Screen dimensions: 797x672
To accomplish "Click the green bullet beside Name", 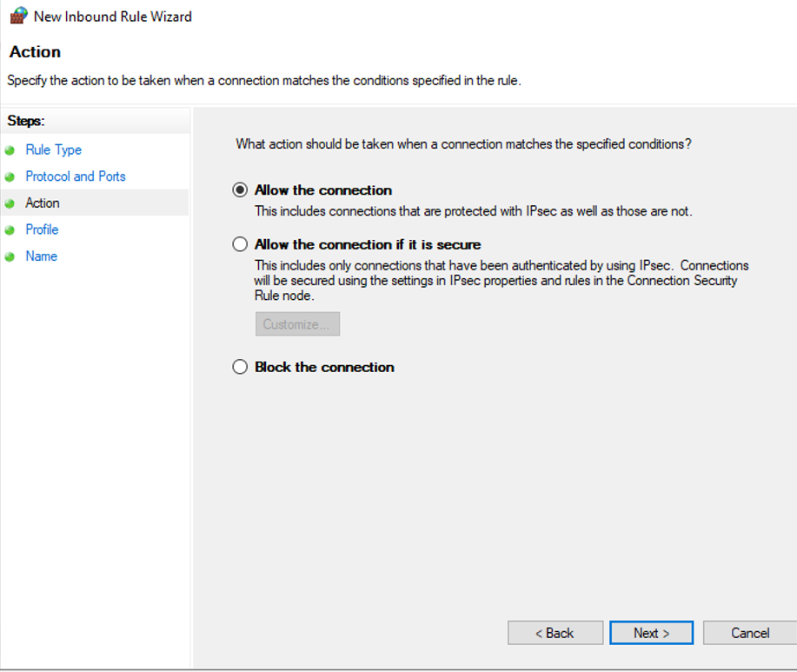I will pyautogui.click(x=10, y=256).
